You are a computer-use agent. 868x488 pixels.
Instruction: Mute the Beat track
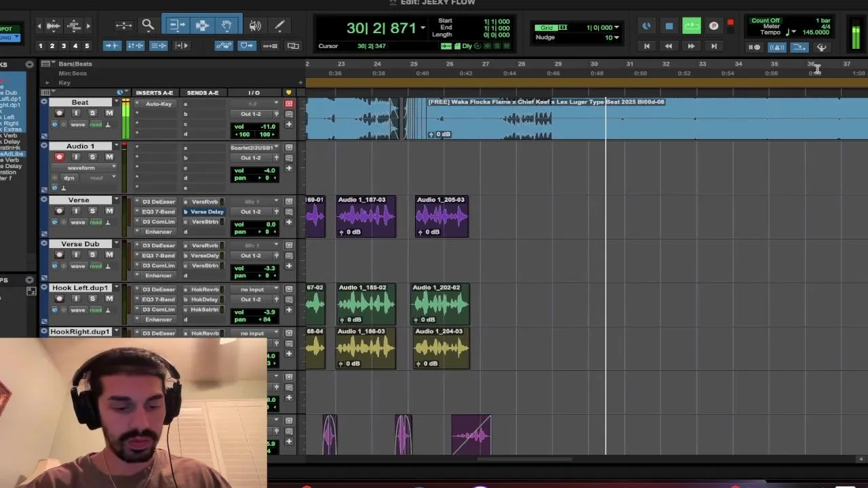[109, 113]
